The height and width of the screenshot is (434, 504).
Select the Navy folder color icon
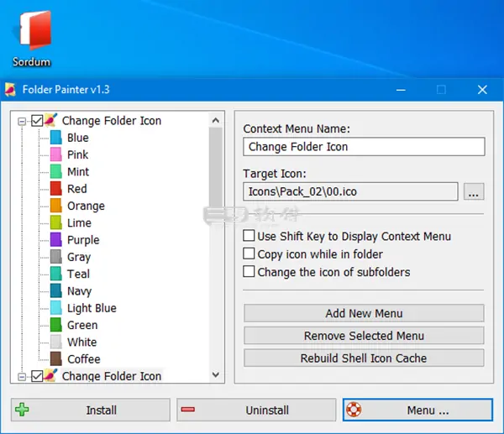coord(56,290)
